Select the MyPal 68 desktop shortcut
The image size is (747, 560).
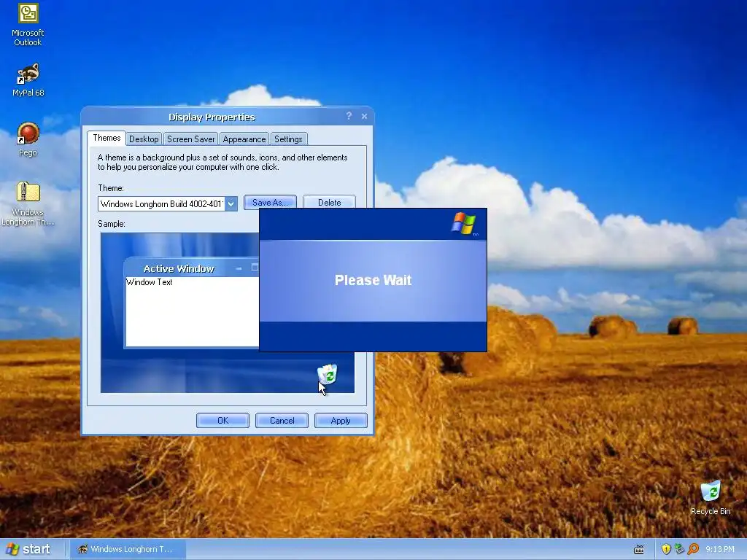[x=28, y=80]
